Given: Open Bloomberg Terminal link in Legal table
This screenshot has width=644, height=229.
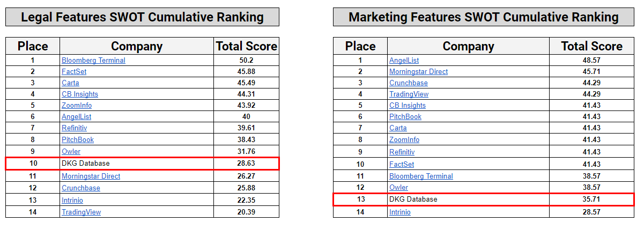Looking at the screenshot, I should [x=93, y=61].
